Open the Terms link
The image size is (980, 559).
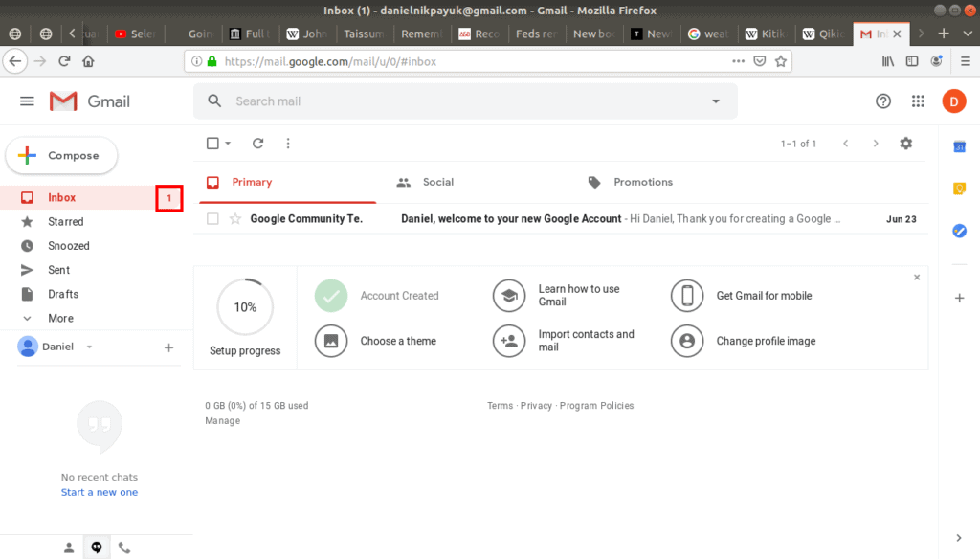pyautogui.click(x=500, y=406)
